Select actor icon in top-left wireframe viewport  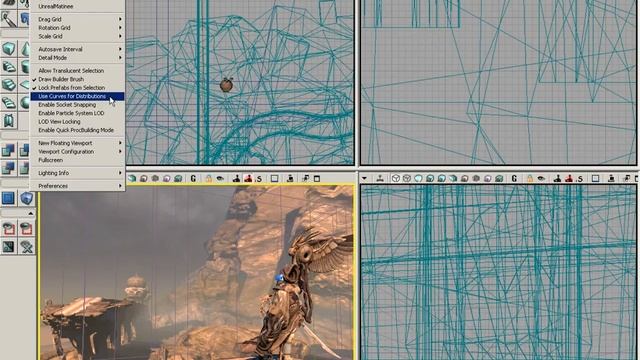(227, 85)
